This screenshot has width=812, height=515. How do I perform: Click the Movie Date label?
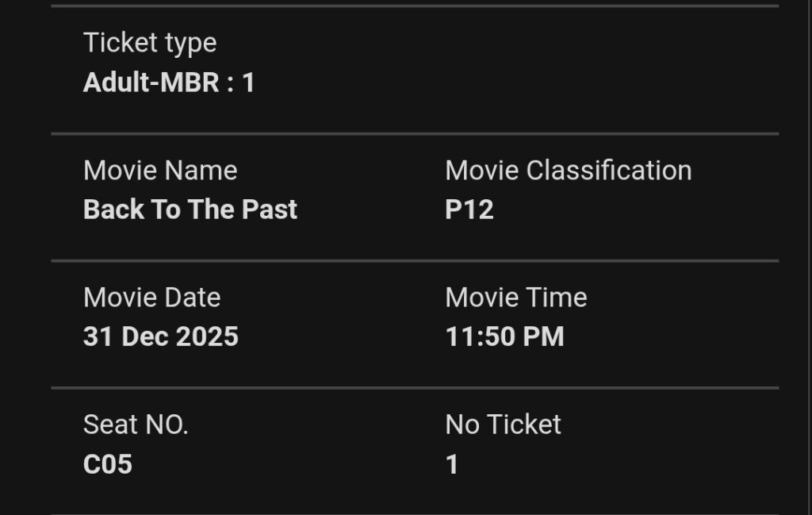tap(151, 298)
